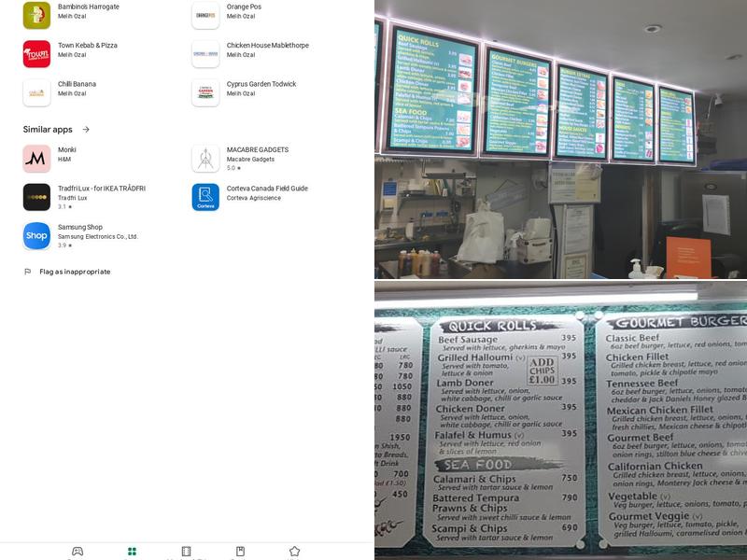Viewport: 747px width, 560px height.
Task: Click the Games tab in bottom navigation
Action: click(x=78, y=552)
